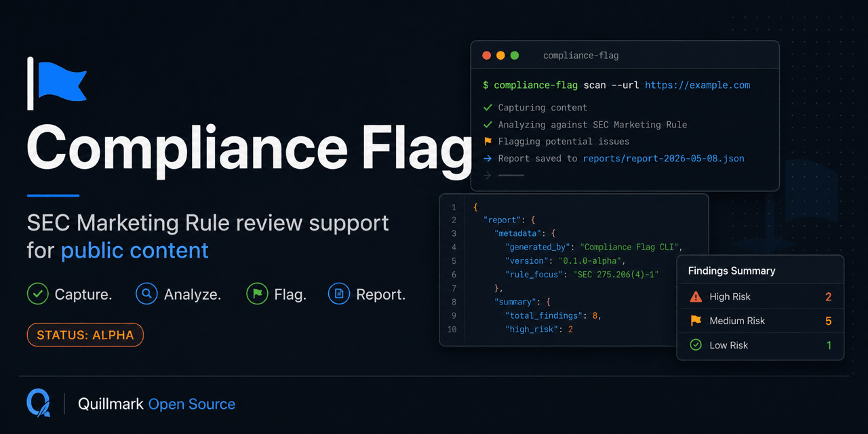Click line number 1 in code gutter
Viewport: 868px width, 434px height.
454,206
